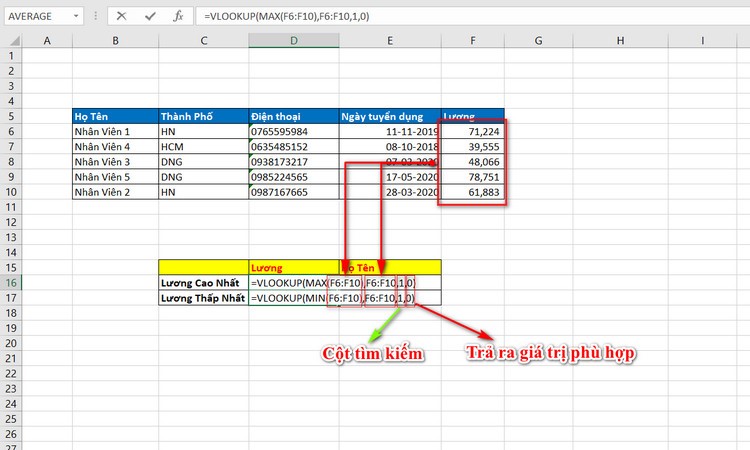Select salary cell '39,555'
Screen dimensions: 750x450
pos(473,147)
